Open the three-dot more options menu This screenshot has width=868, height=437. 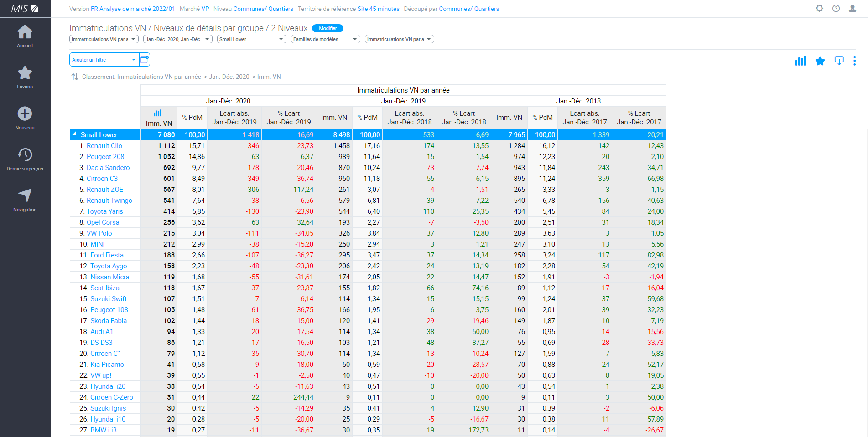(x=854, y=61)
